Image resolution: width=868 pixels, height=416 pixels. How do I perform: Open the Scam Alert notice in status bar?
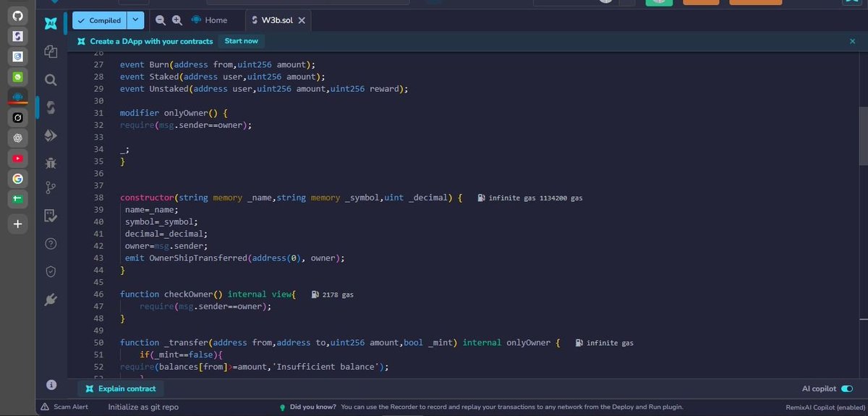(x=64, y=407)
